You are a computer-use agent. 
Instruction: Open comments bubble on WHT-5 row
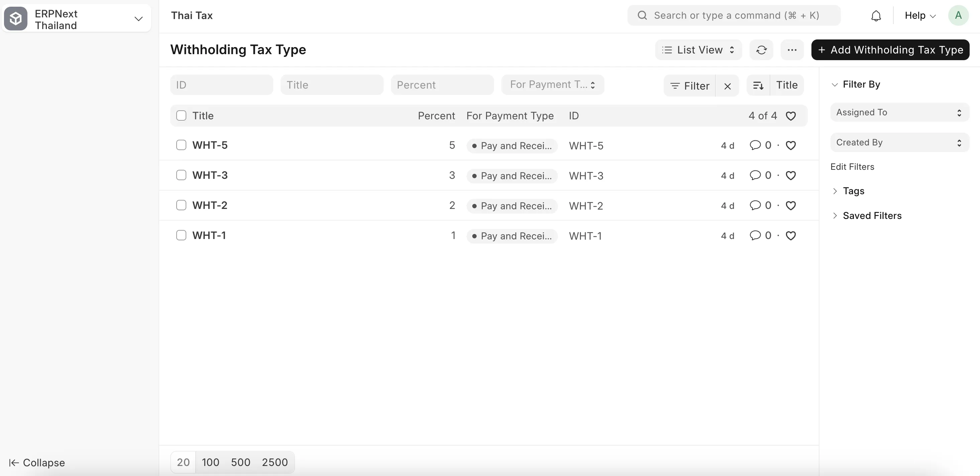tap(755, 145)
